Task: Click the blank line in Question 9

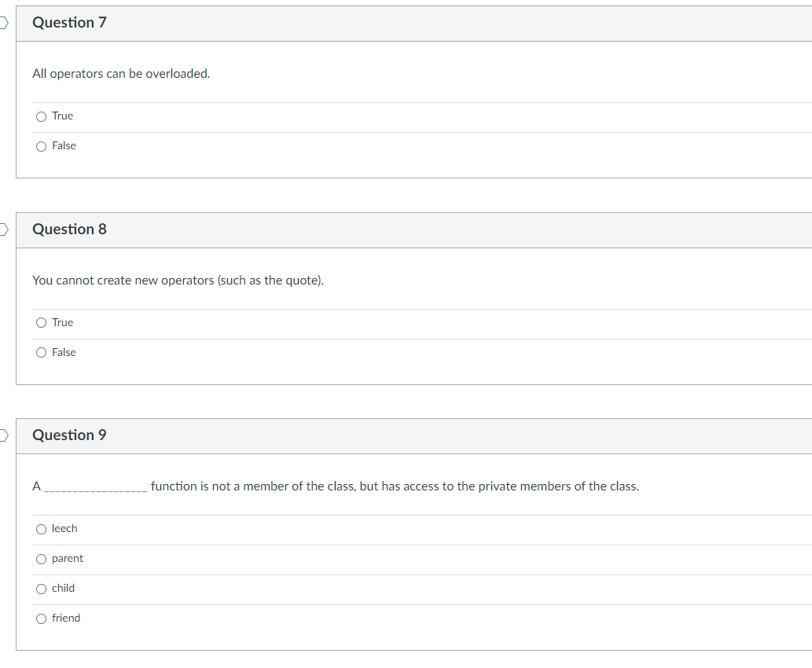Action: [x=95, y=487]
